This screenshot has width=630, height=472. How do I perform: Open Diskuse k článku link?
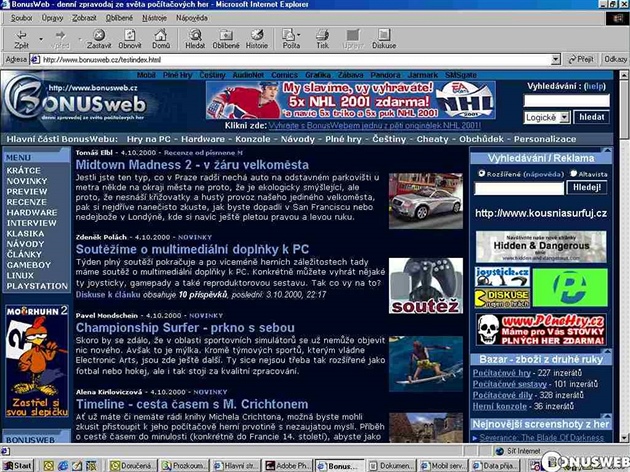click(x=108, y=294)
